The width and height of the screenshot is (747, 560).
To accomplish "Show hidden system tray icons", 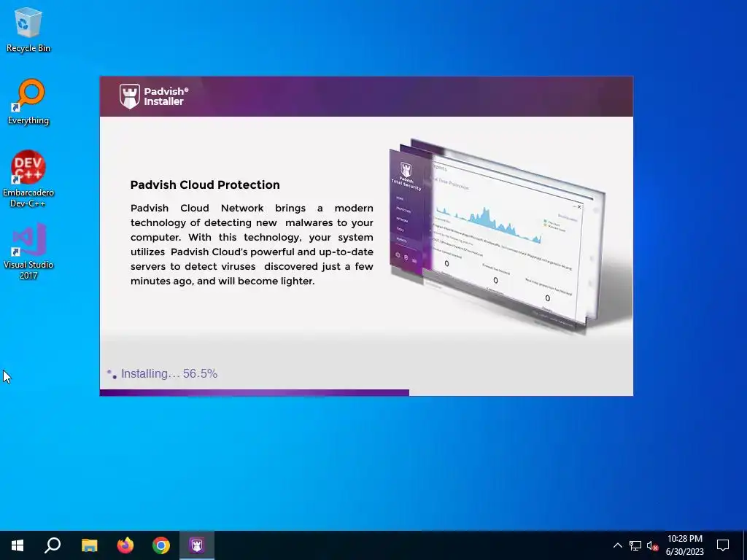I will tap(617, 545).
